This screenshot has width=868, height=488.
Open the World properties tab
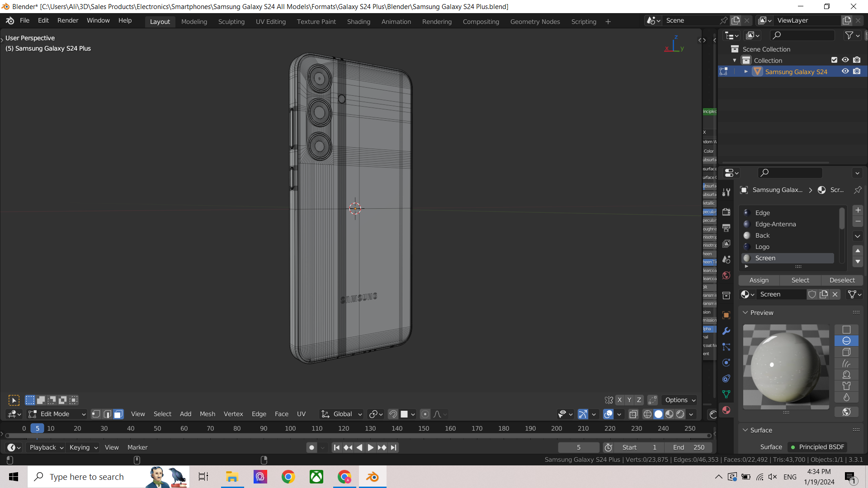pyautogui.click(x=726, y=275)
